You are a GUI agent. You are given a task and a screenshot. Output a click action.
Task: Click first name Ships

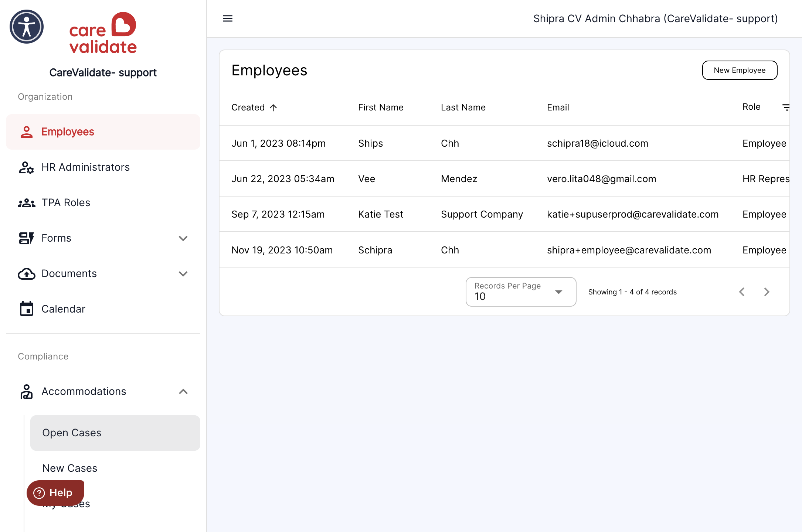point(370,143)
